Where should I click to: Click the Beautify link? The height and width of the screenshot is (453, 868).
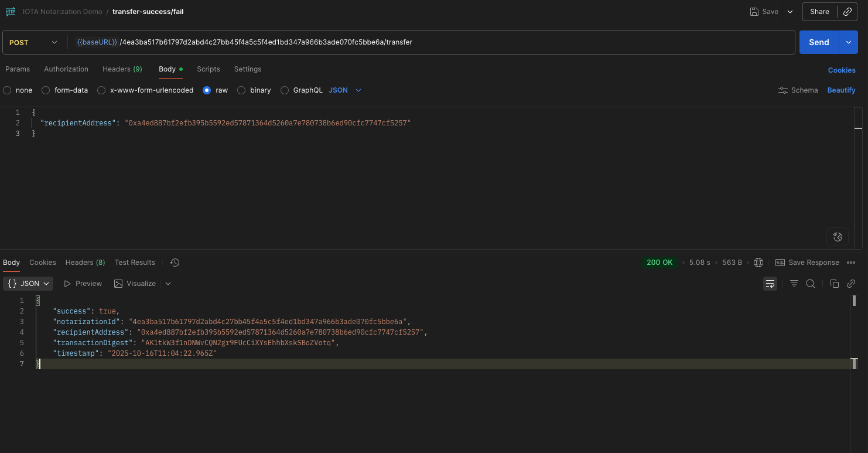click(841, 90)
